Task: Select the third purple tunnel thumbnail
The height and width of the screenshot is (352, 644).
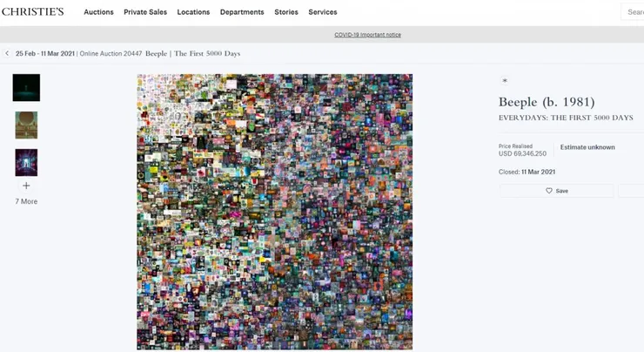Action: tap(26, 162)
